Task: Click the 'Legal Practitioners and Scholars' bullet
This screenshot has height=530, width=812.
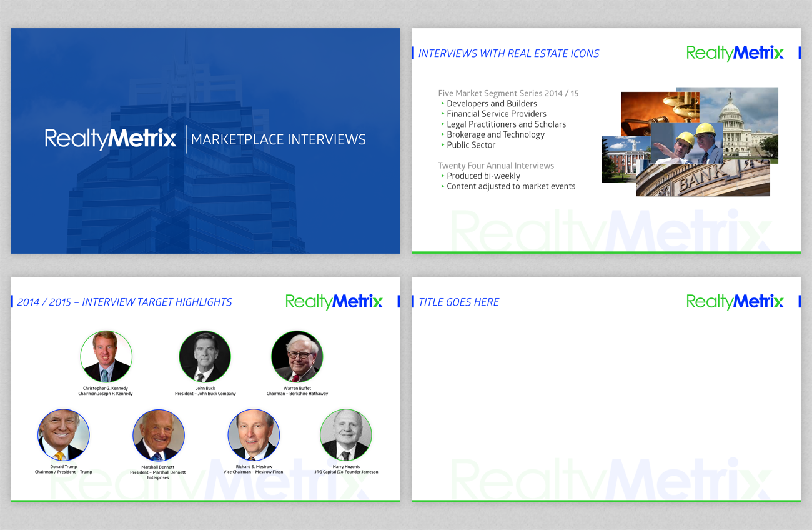Action: [x=506, y=124]
